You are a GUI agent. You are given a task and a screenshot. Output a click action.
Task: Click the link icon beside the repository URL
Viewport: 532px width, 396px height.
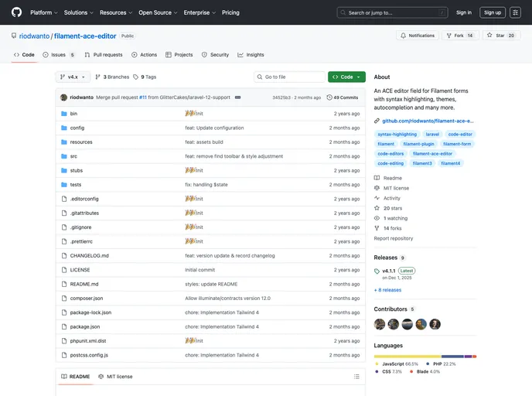[377, 121]
